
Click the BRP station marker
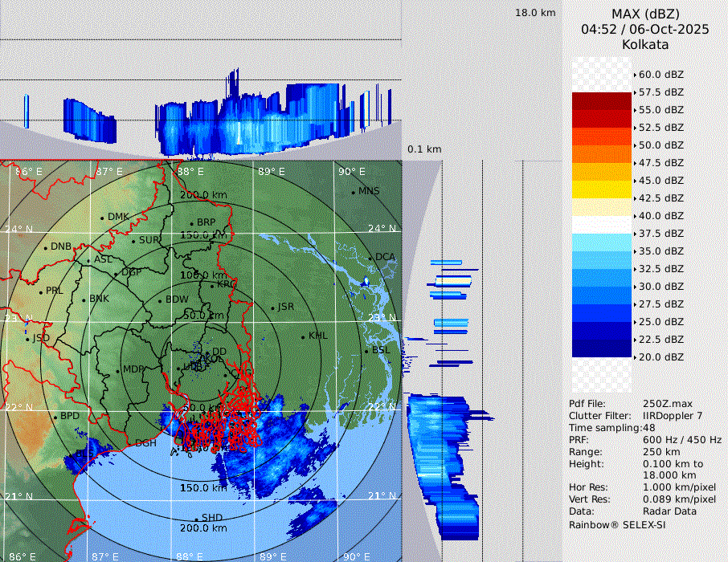tap(191, 223)
